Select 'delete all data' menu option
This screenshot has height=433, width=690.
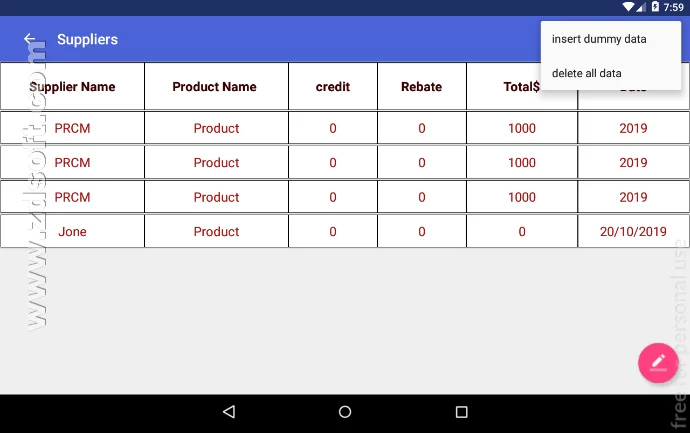(x=611, y=73)
